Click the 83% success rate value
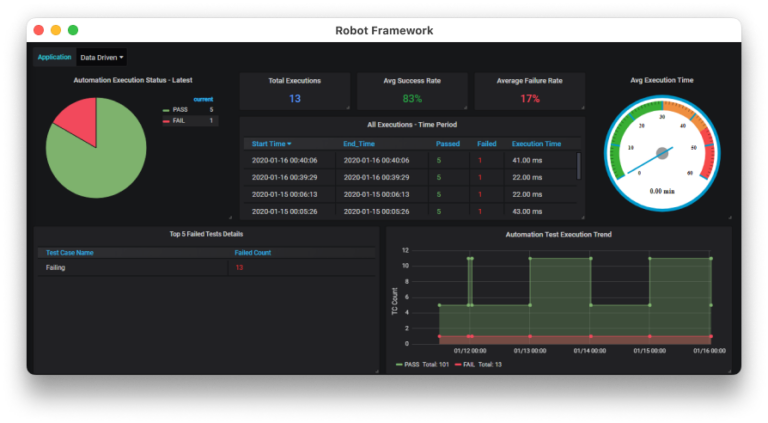 (x=412, y=98)
